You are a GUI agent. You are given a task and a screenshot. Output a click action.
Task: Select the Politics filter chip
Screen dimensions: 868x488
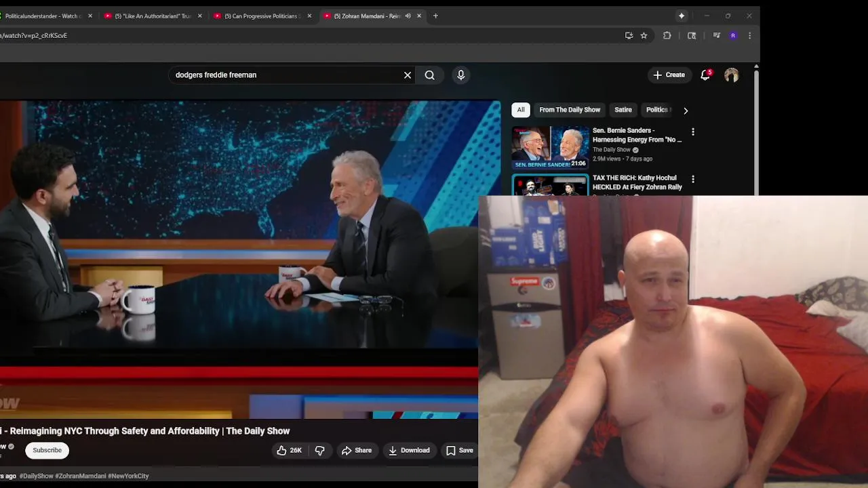[x=657, y=110]
